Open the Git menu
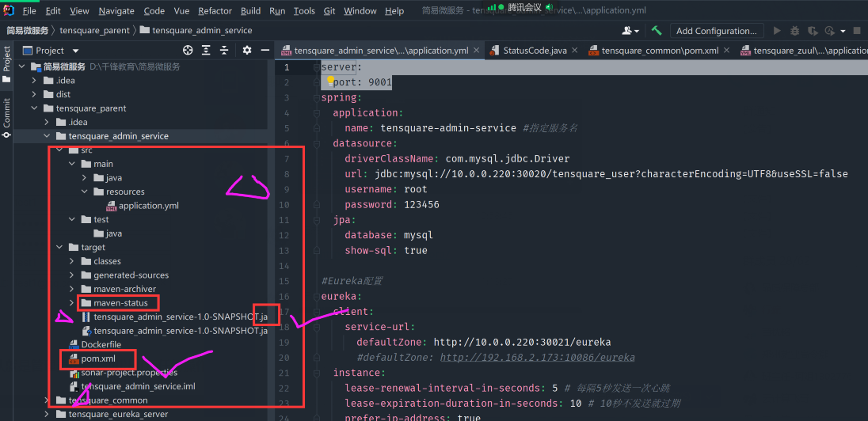Image resolution: width=868 pixels, height=421 pixels. [329, 11]
